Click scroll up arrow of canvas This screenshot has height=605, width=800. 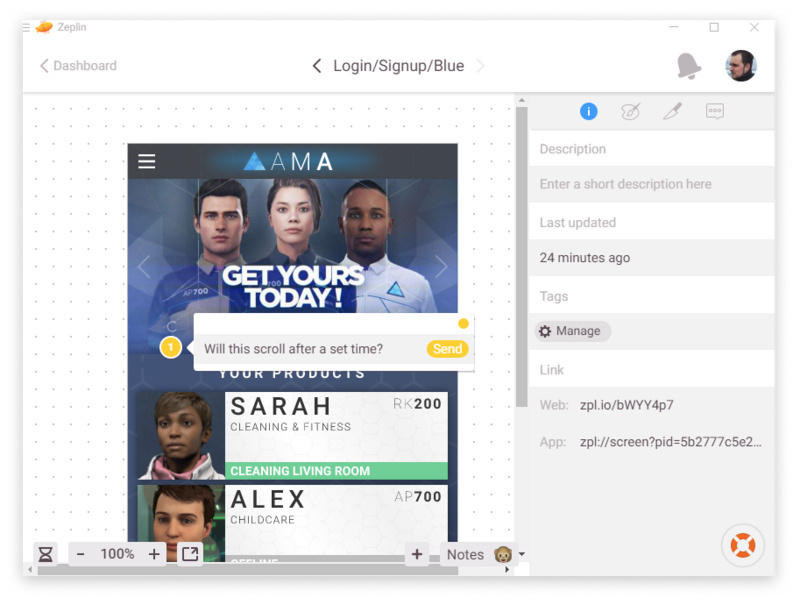click(521, 100)
